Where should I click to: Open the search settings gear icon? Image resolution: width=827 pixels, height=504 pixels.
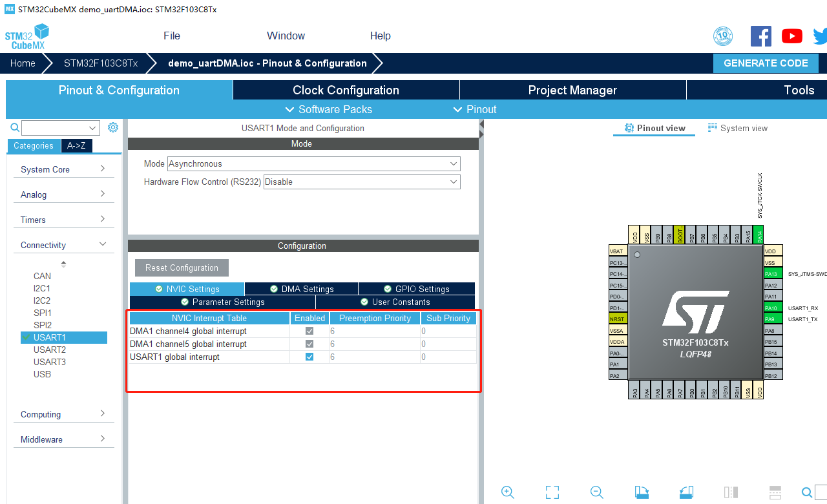pos(113,127)
